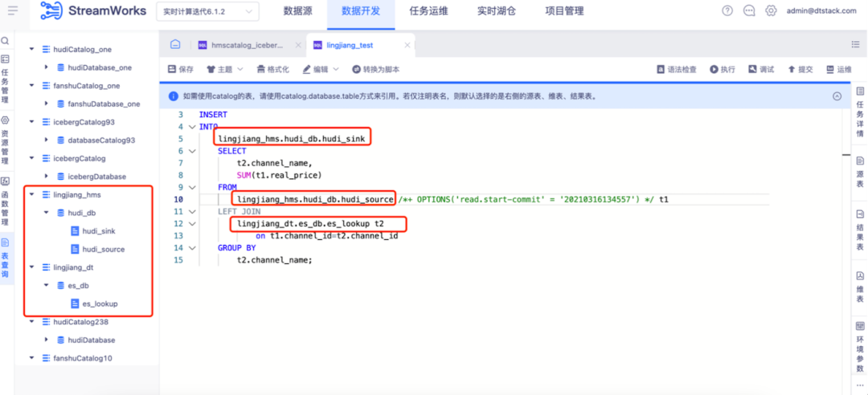Open the tab list icon at right of tabs
Viewport: 868px width, 395px height.
click(x=855, y=44)
